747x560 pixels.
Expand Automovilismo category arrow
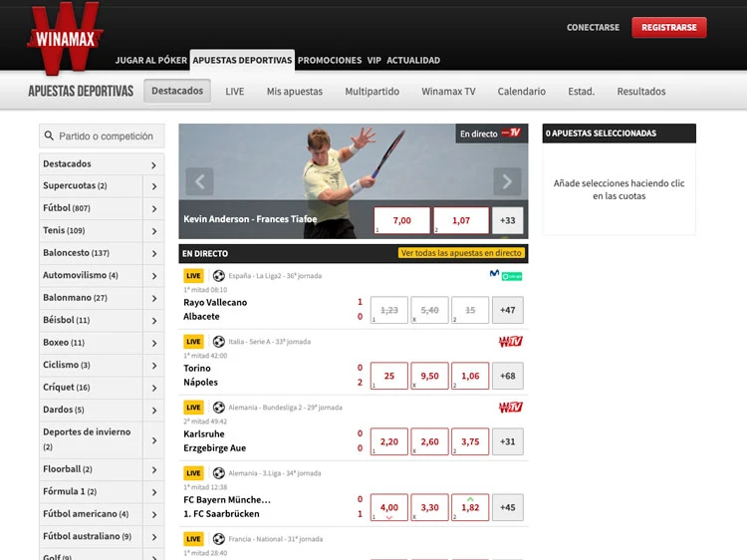(153, 276)
